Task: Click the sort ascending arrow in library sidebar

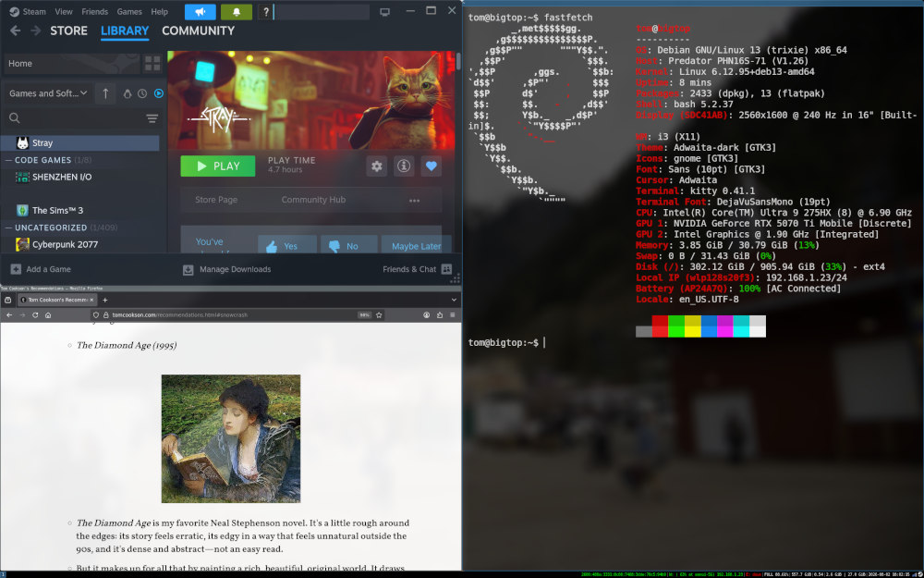Action: pos(105,93)
